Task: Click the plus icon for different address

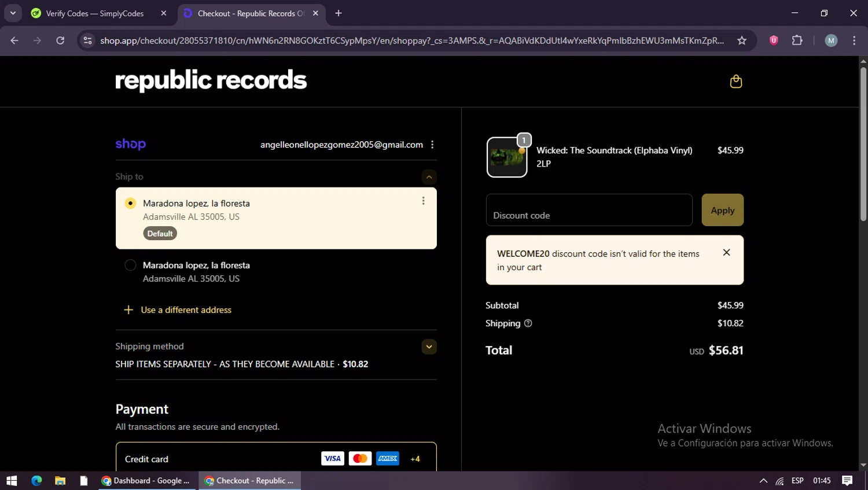Action: click(x=128, y=310)
